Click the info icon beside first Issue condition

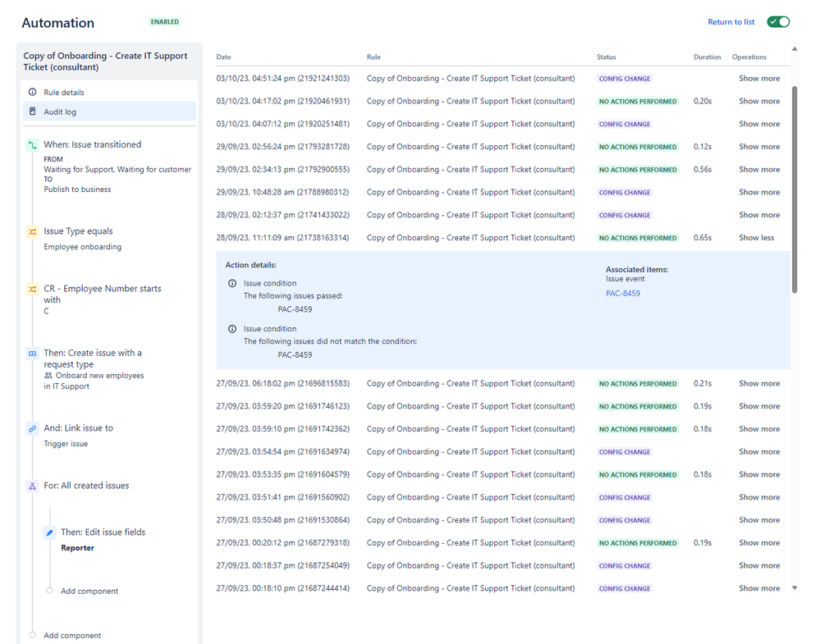(232, 283)
